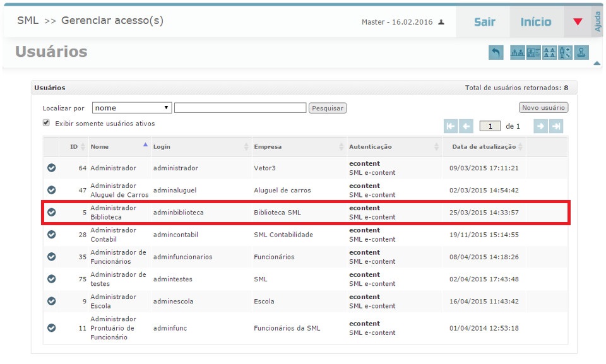Screen dimensions: 606x364
Task: Toggle active status check for adminescola row
Action: point(52,302)
